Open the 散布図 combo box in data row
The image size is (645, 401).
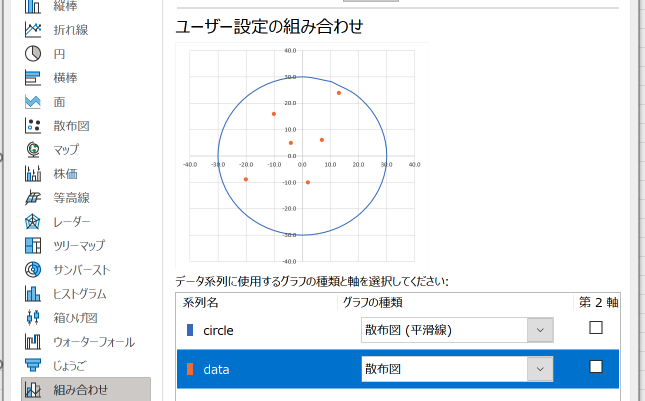pos(457,369)
